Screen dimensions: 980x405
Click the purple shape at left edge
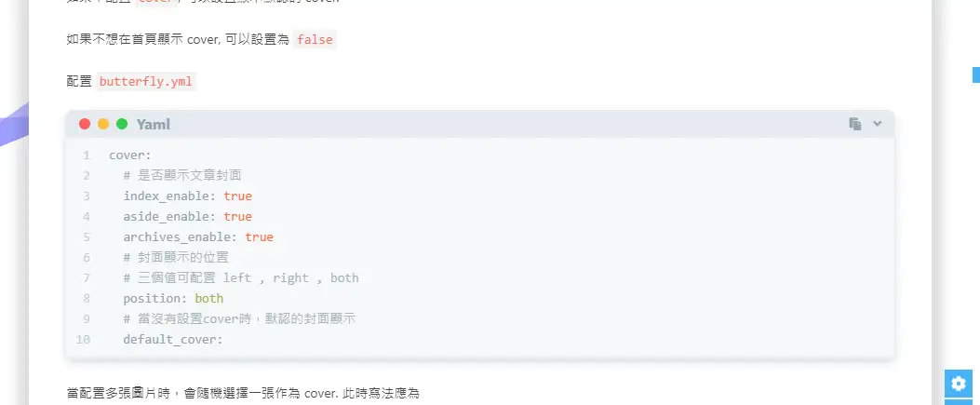click(14, 125)
